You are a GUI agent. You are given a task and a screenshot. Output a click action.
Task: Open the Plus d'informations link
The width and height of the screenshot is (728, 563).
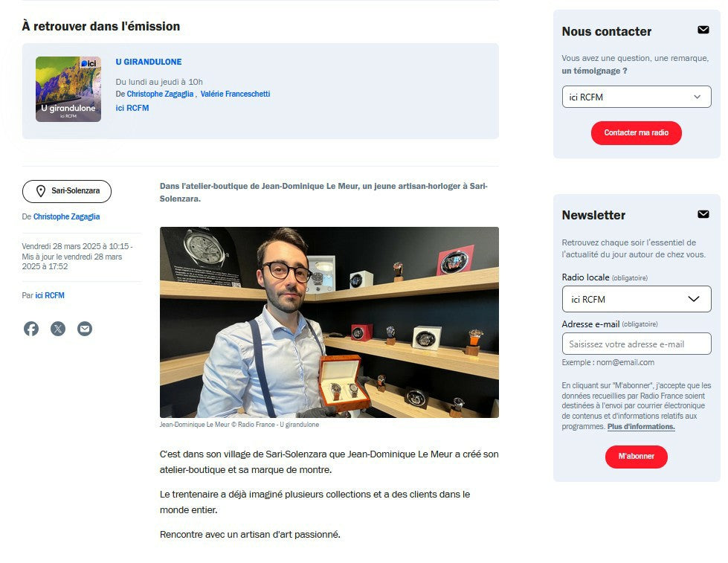point(641,426)
